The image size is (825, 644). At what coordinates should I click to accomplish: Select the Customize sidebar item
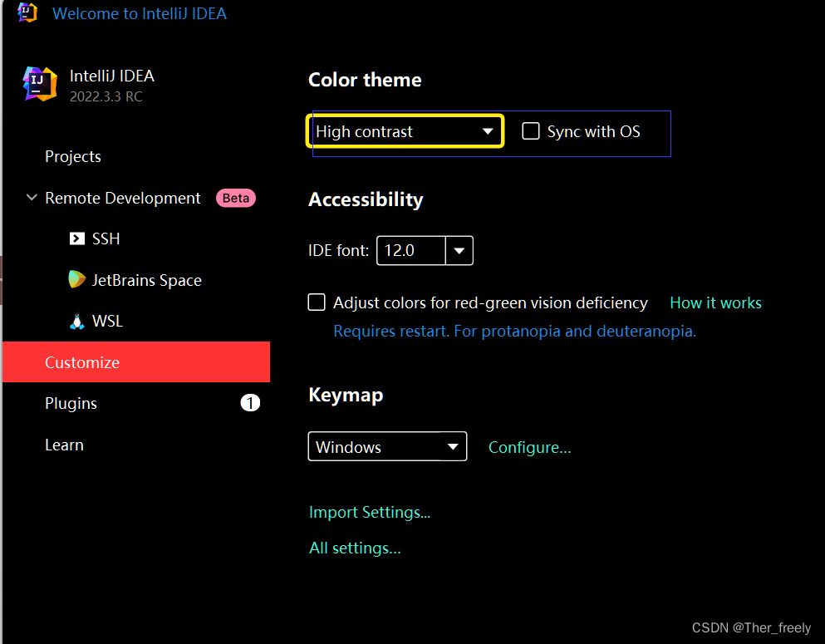(x=82, y=362)
